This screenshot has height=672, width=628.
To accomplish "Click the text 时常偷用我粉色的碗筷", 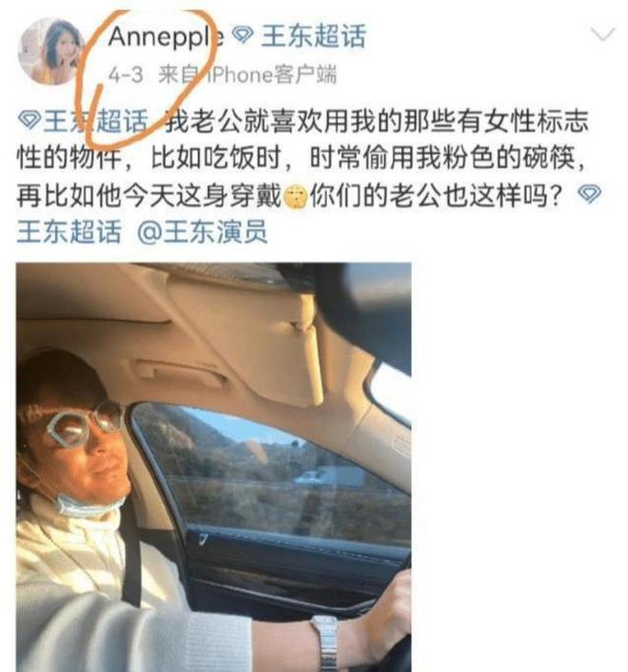I will point(442,158).
